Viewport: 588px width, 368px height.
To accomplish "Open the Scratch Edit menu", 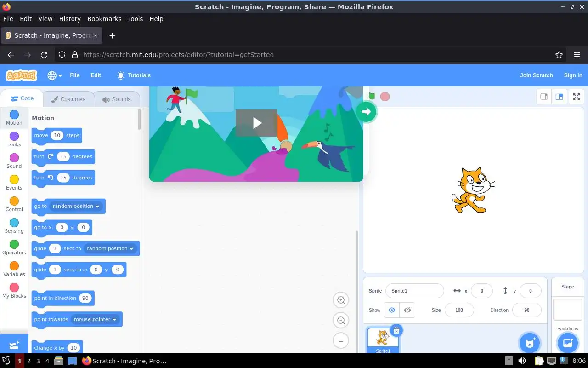I will 96,75.
